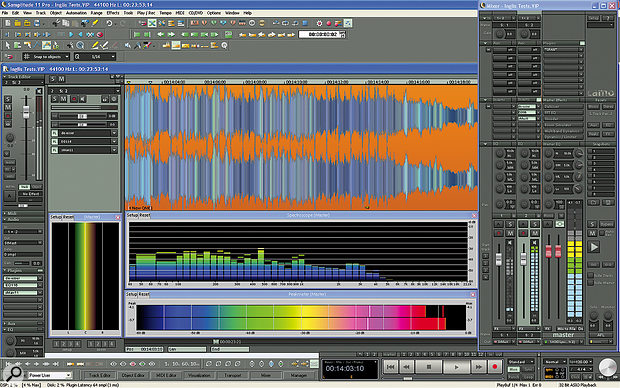Toggle the snap magnet icon
The width and height of the screenshot is (620, 388).
click(8, 57)
